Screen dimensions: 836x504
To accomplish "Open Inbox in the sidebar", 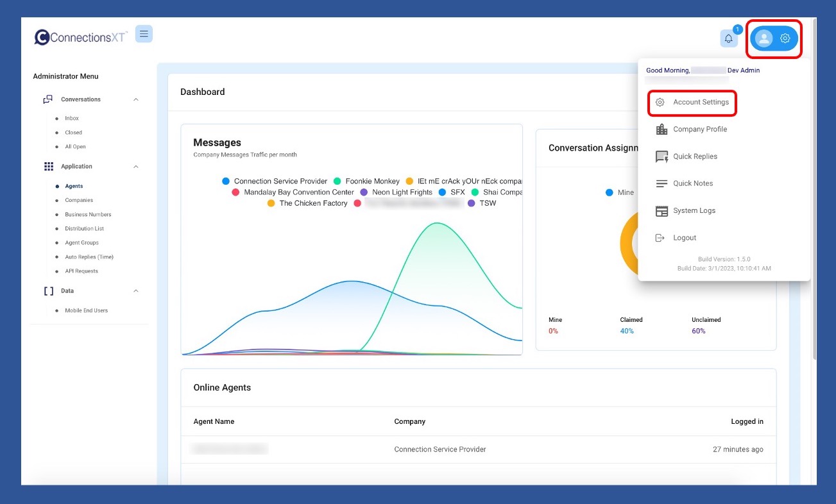I will 72,119.
